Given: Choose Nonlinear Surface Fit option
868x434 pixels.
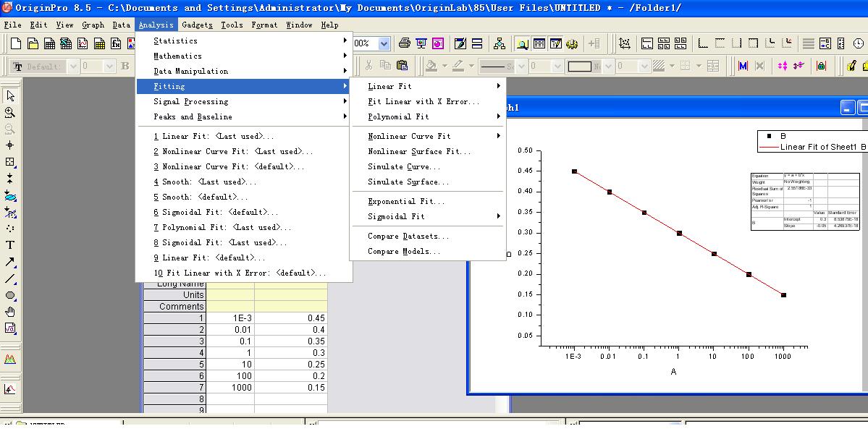Looking at the screenshot, I should (x=429, y=151).
